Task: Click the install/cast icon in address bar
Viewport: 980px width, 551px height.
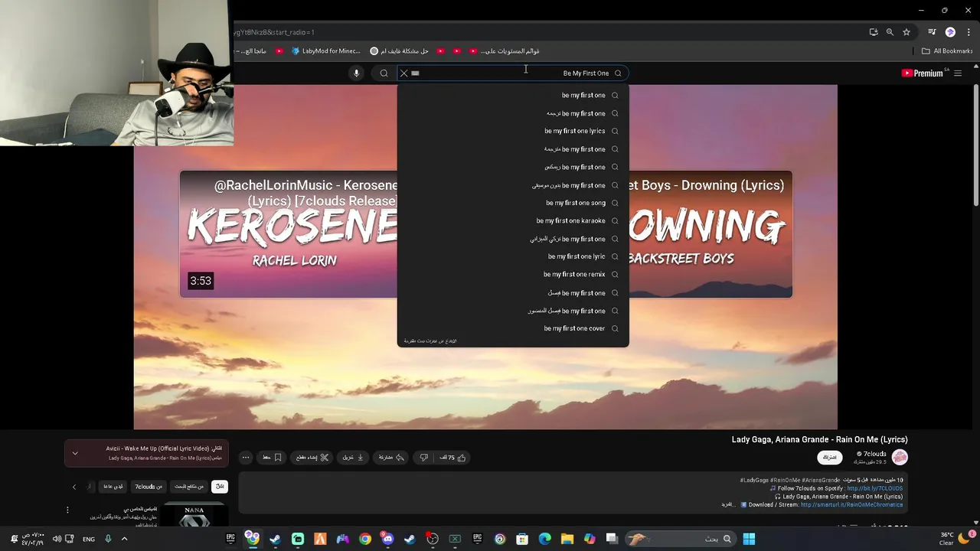Action: 874,32
